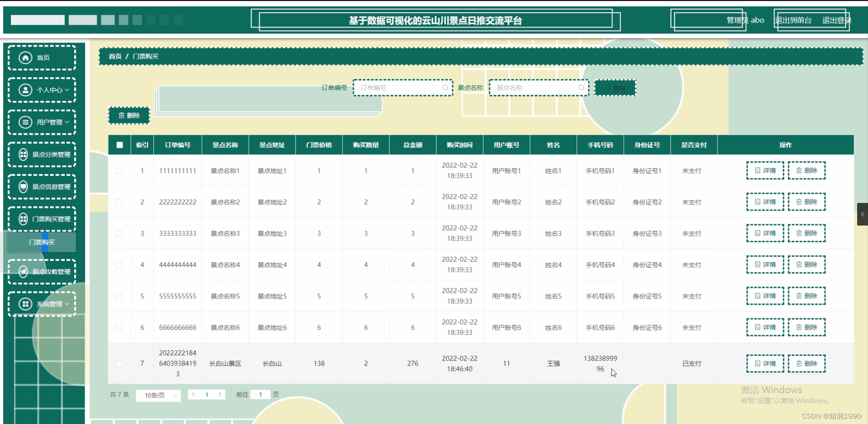Open 详情 for order 1111111111

click(765, 171)
